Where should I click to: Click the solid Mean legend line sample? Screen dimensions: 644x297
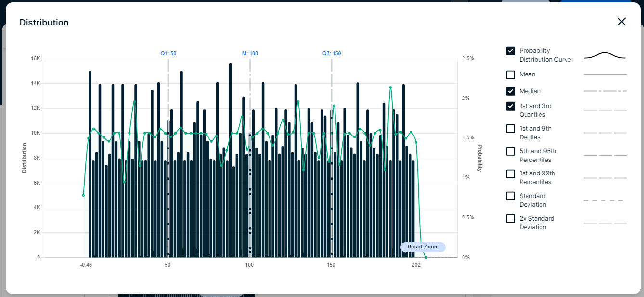(x=605, y=75)
